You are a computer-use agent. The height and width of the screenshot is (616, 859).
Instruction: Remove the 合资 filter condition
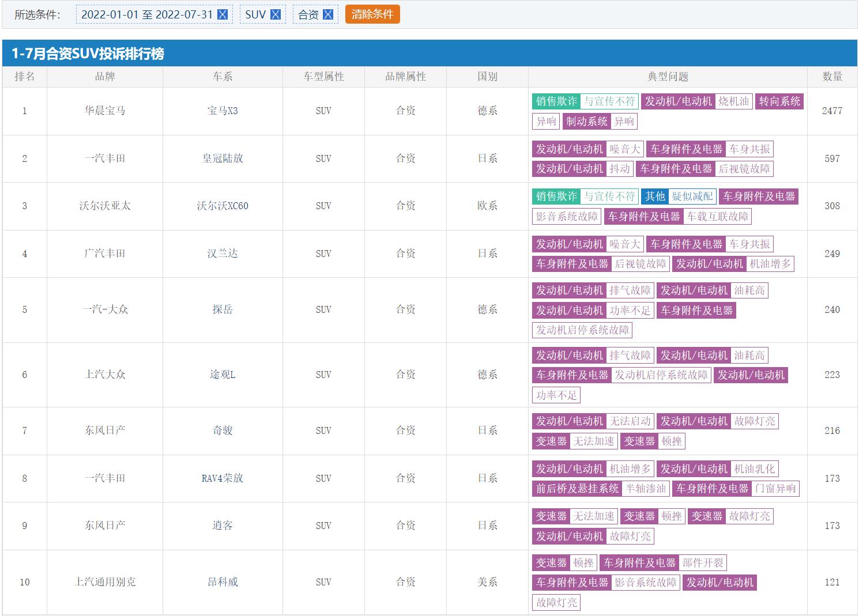point(328,14)
